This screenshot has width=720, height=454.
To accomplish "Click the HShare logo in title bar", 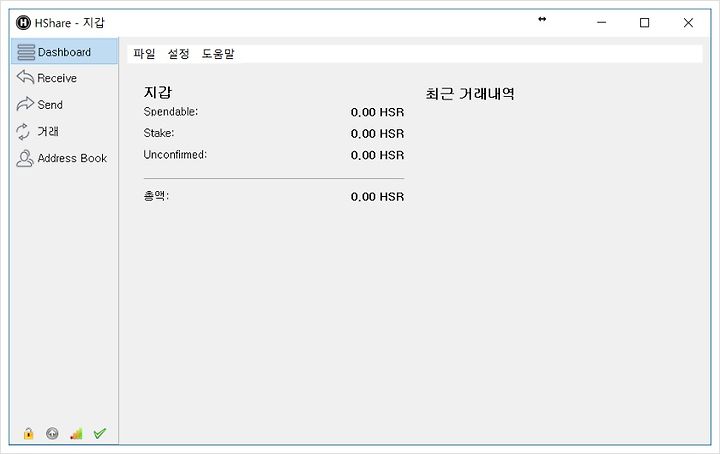I will click(x=23, y=22).
